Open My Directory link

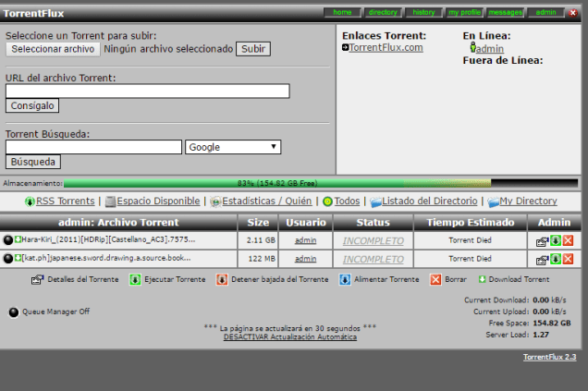click(528, 202)
